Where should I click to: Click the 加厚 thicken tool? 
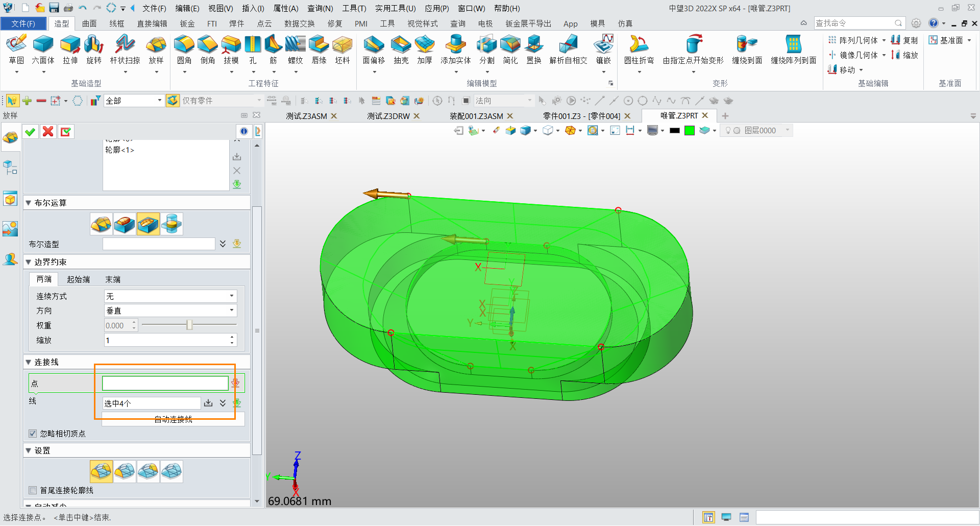425,50
